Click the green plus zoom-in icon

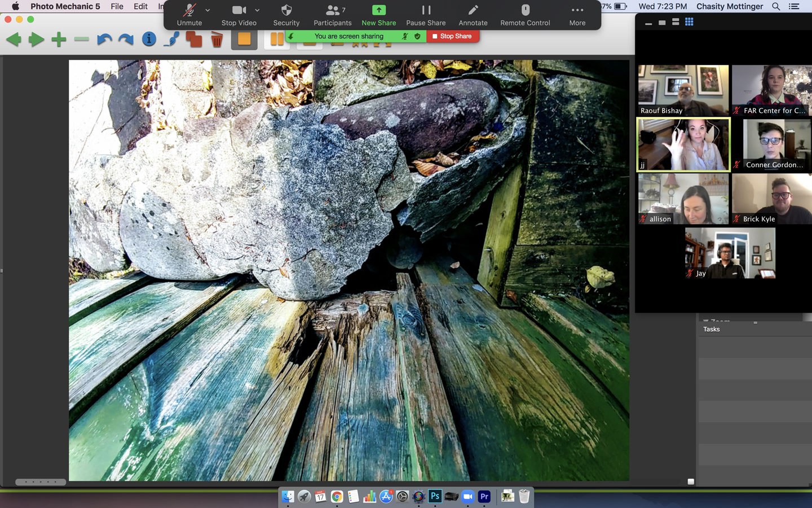(x=59, y=40)
